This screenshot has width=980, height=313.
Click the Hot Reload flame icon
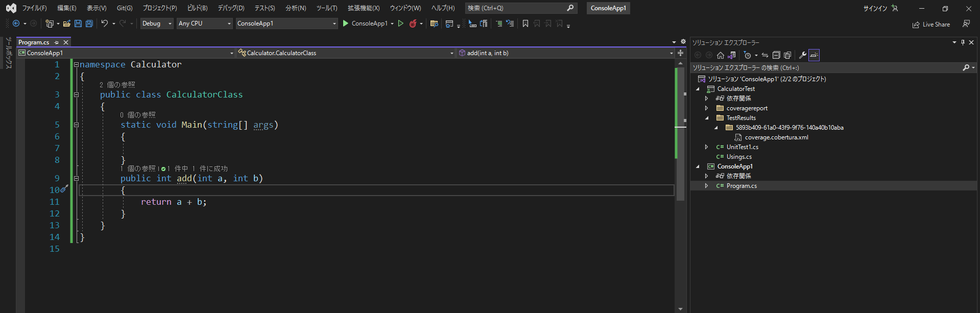click(x=413, y=23)
